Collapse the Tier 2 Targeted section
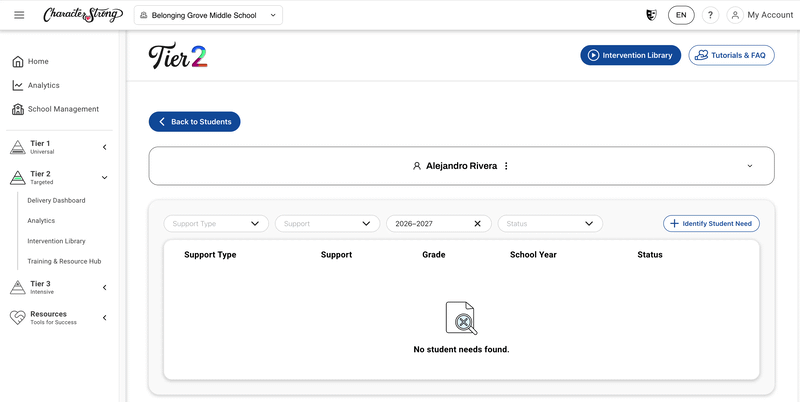Screen dimensions: 800x402 (x=105, y=178)
